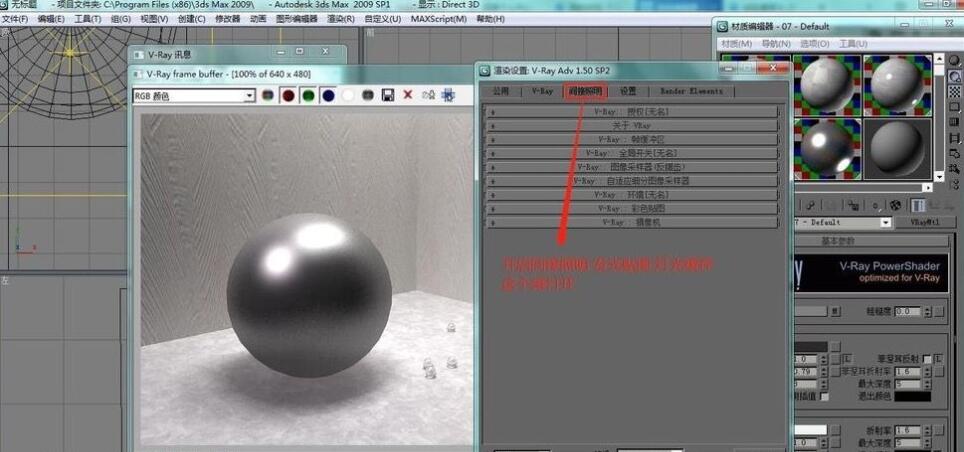
Task: Save the rendered image with floppy icon
Action: pos(387,95)
